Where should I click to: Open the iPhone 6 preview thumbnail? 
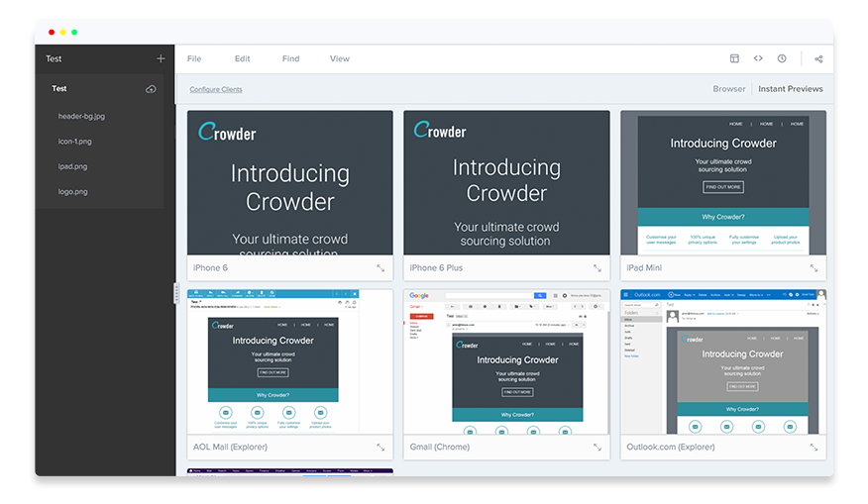coord(290,183)
